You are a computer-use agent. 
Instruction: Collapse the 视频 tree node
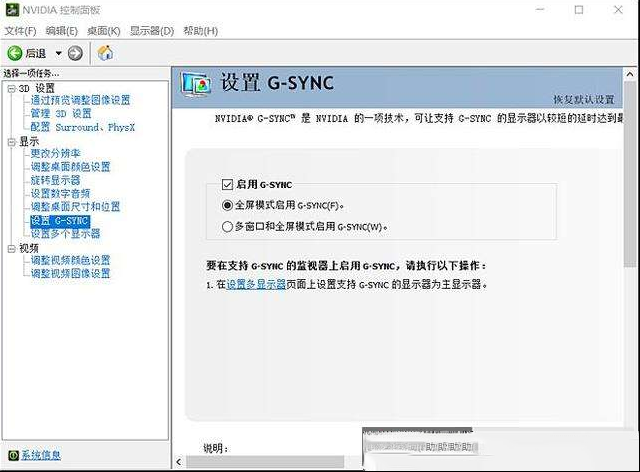pos(11,248)
